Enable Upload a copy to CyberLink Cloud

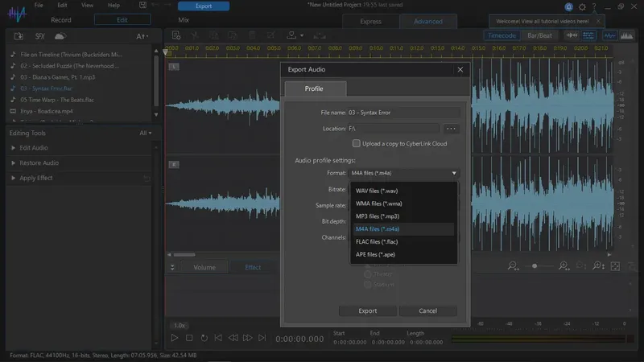tap(357, 143)
